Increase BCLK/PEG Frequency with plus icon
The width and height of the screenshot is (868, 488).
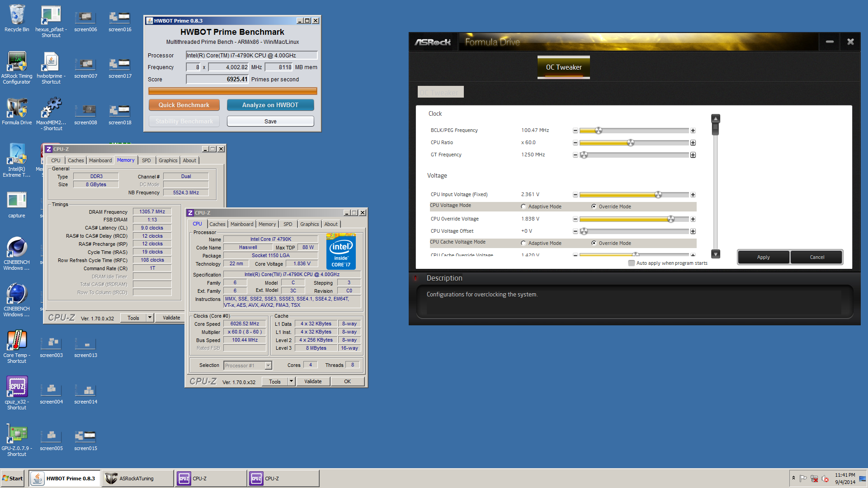coord(693,131)
